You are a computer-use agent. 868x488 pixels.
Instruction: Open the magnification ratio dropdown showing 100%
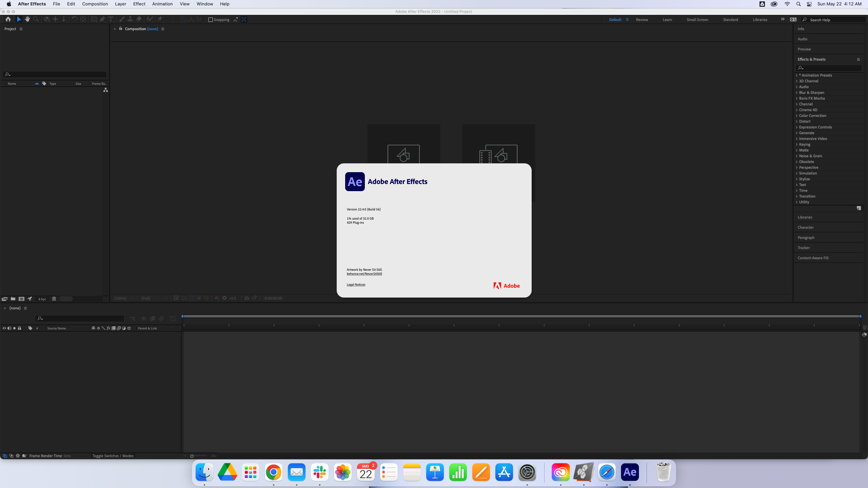(x=123, y=298)
